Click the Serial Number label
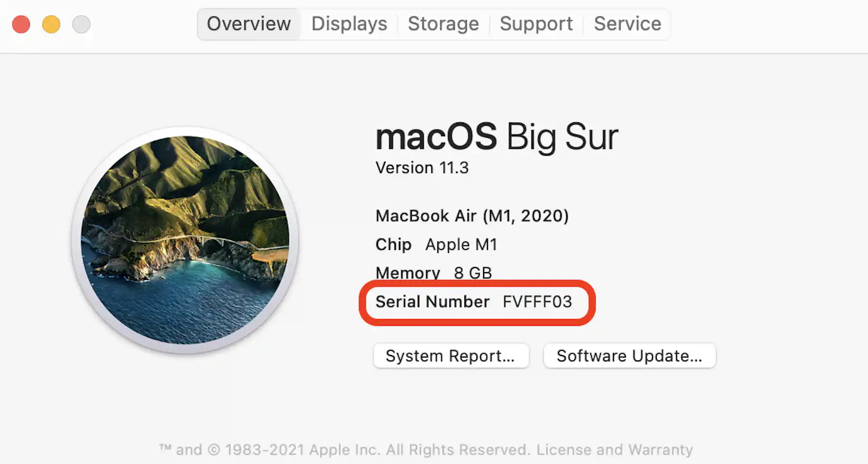Viewport: 868px width, 464px height. point(433,302)
